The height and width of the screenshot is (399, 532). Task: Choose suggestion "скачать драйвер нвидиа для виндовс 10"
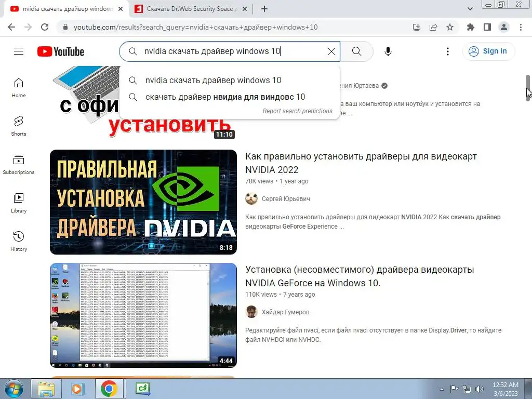pos(230,97)
